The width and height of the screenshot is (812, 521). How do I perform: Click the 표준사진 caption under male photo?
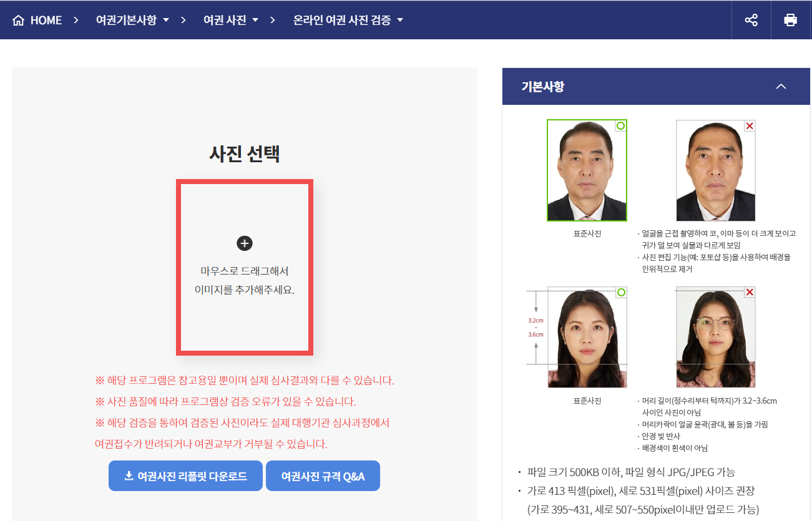(x=587, y=234)
